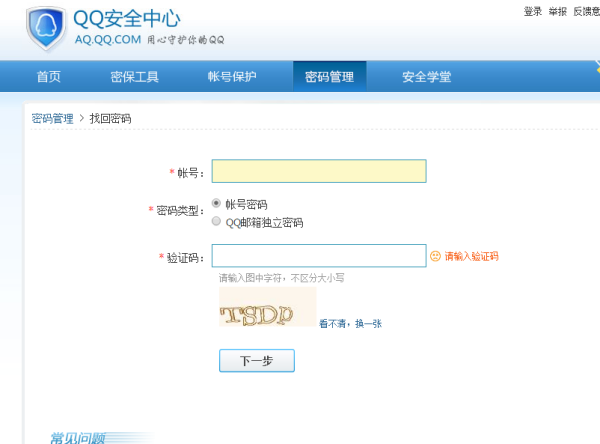Click the 找回密码 breadcrumb text

pos(110,119)
